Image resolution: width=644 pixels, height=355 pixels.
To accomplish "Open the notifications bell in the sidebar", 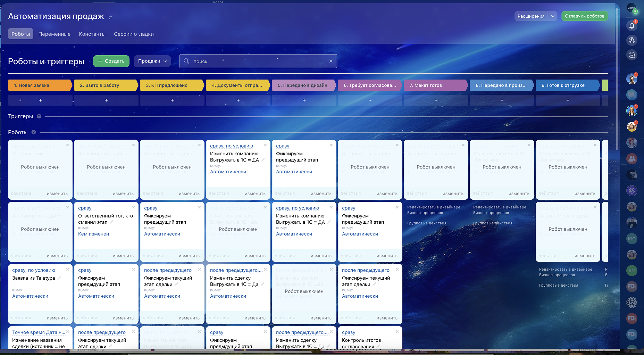I will pyautogui.click(x=632, y=25).
